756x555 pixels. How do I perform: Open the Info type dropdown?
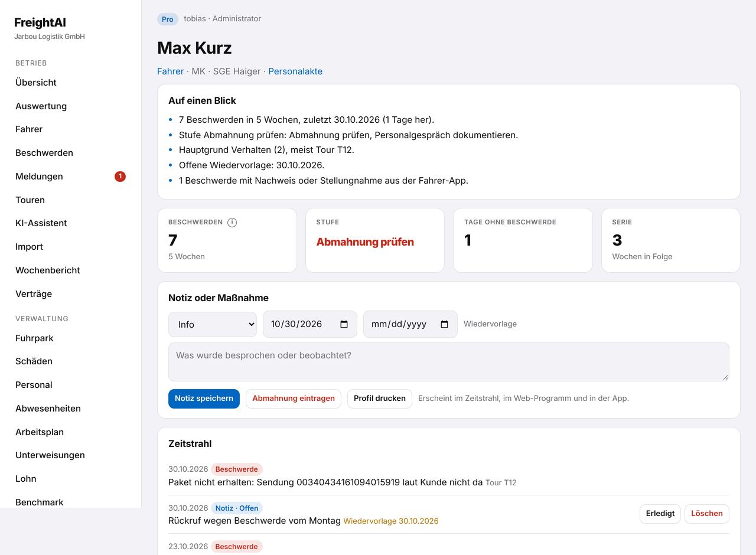click(x=213, y=324)
